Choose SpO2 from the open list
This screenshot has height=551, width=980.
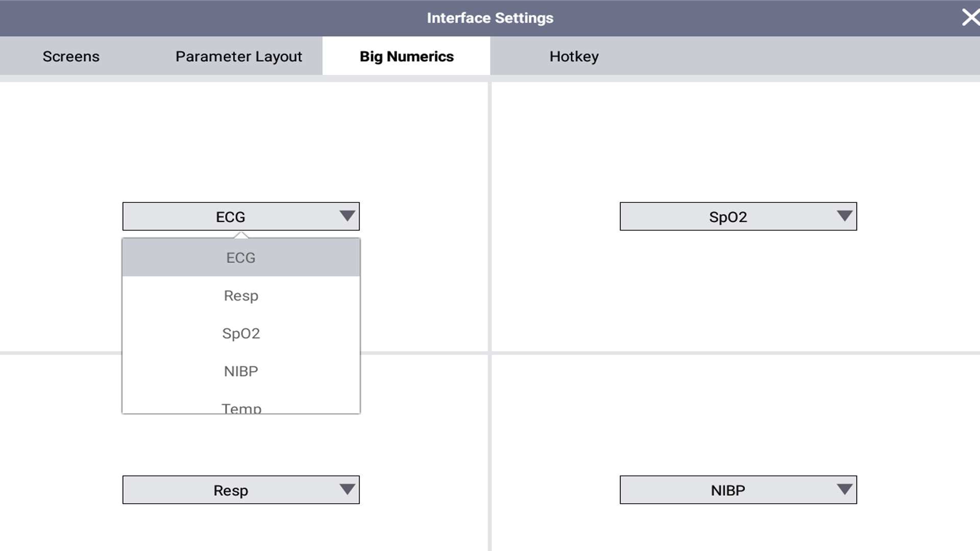pyautogui.click(x=241, y=333)
